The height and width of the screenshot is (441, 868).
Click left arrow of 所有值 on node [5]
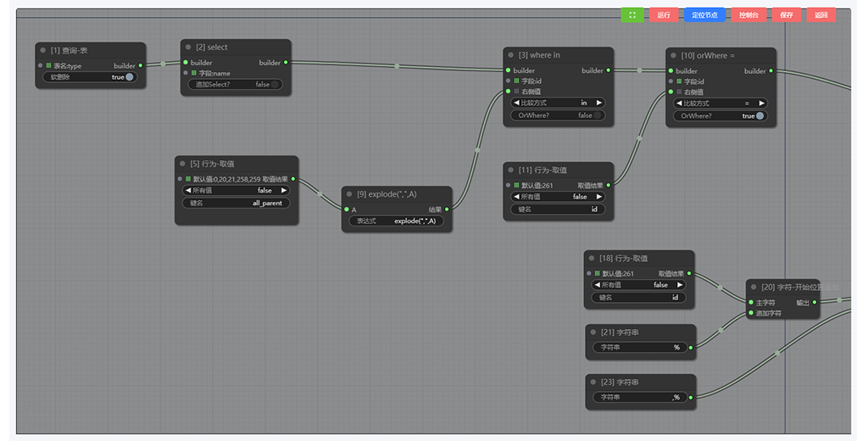(x=187, y=190)
